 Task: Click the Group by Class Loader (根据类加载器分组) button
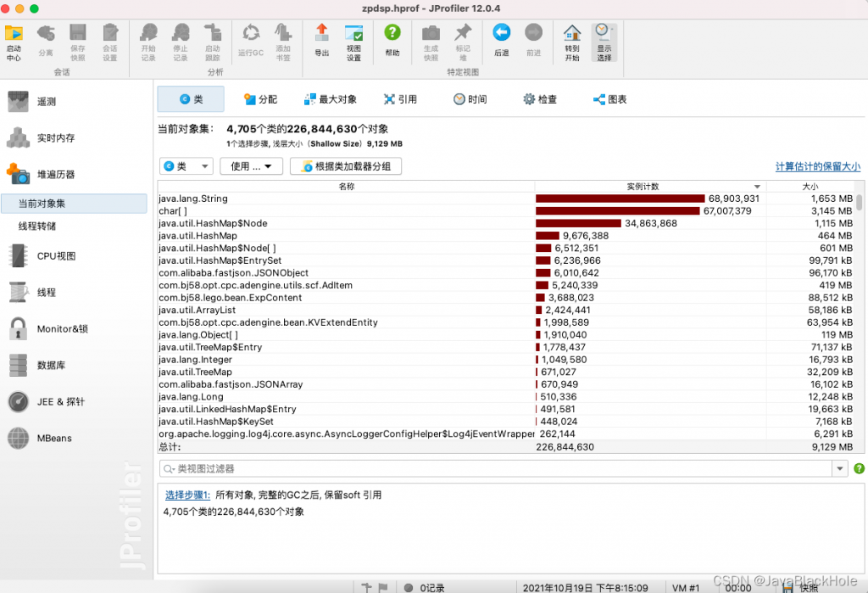(x=346, y=166)
